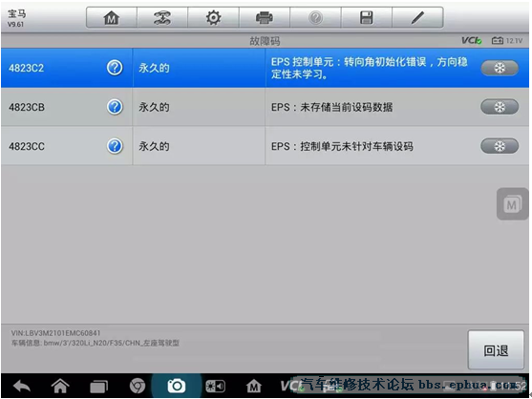This screenshot has height=399, width=532.
Task: Print the fault code list
Action: [265, 17]
